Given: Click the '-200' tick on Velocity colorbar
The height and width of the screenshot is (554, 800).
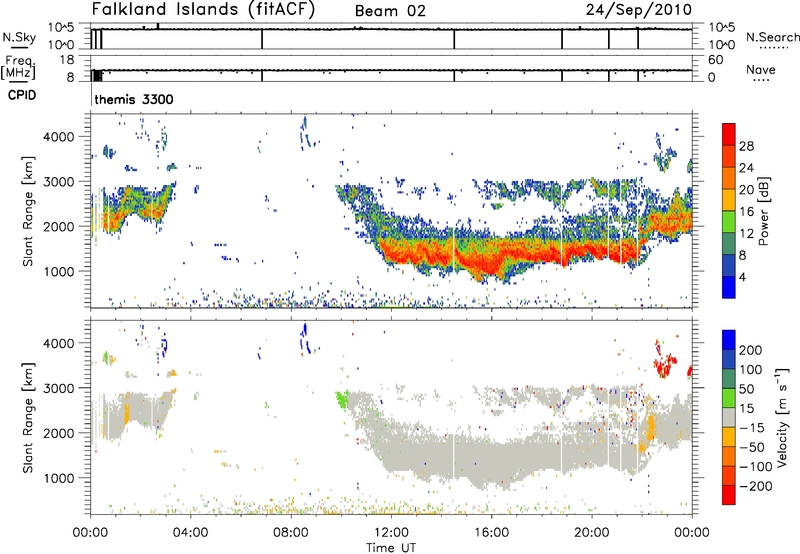Looking at the screenshot, I should pos(756,486).
